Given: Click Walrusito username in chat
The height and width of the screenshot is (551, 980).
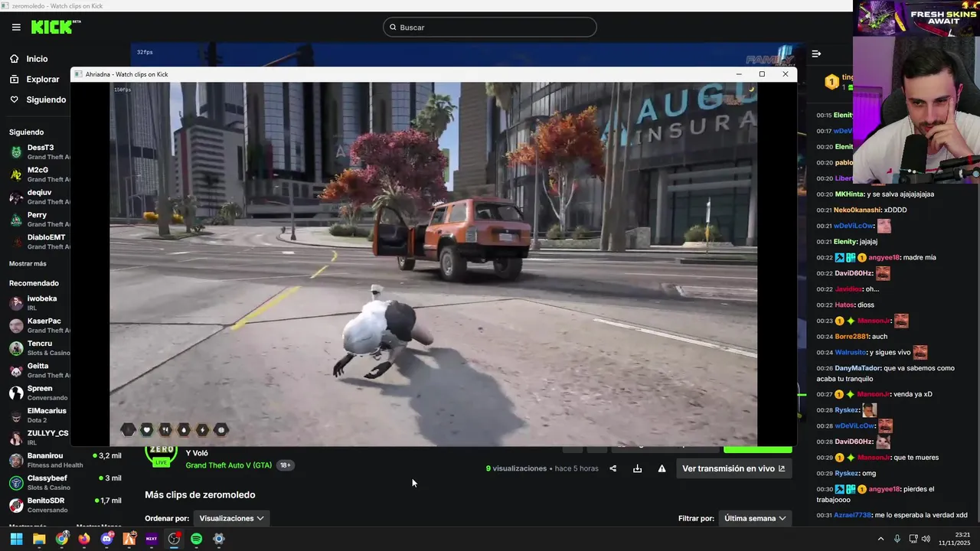Looking at the screenshot, I should point(851,353).
